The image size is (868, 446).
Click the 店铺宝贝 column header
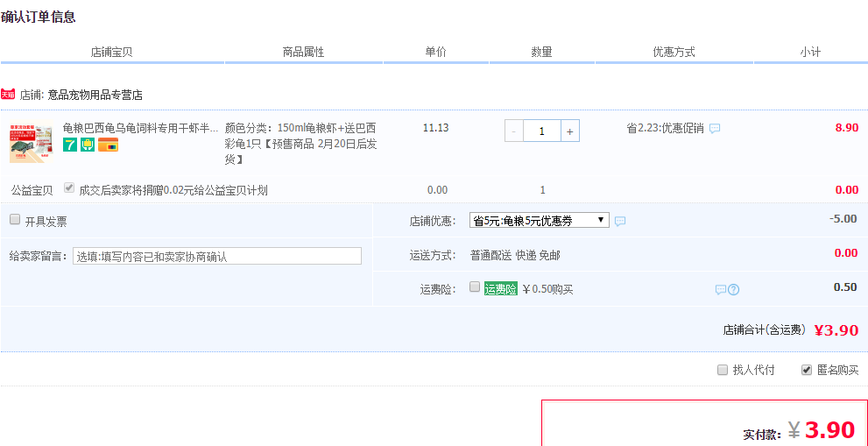[112, 53]
